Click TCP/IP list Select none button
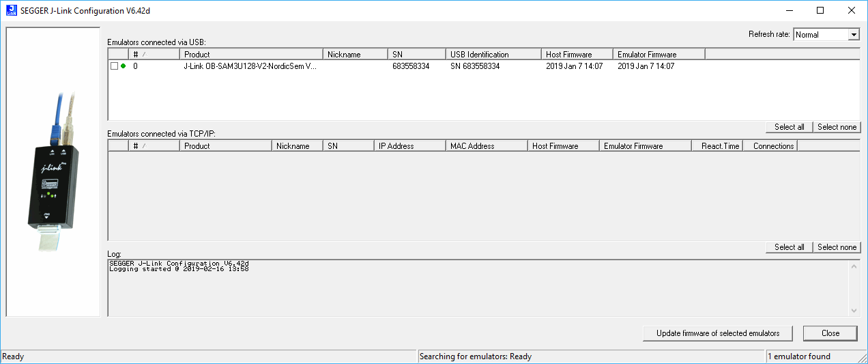This screenshot has height=364, width=868. (837, 247)
